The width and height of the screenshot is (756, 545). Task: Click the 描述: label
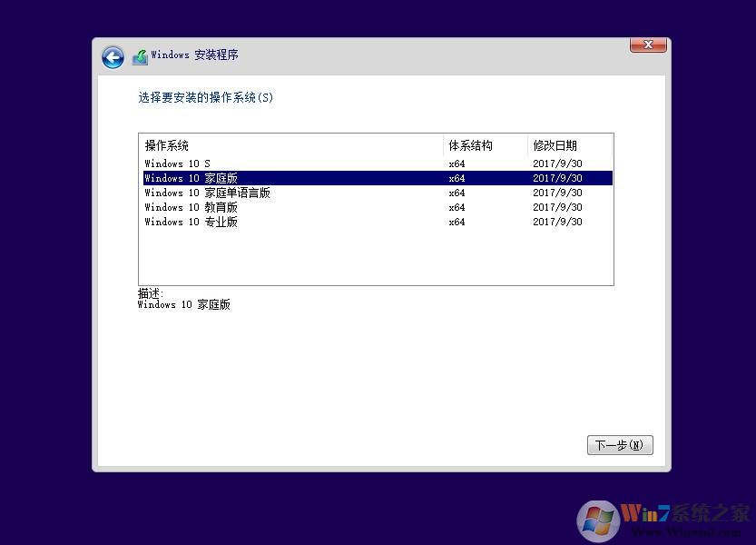[151, 293]
